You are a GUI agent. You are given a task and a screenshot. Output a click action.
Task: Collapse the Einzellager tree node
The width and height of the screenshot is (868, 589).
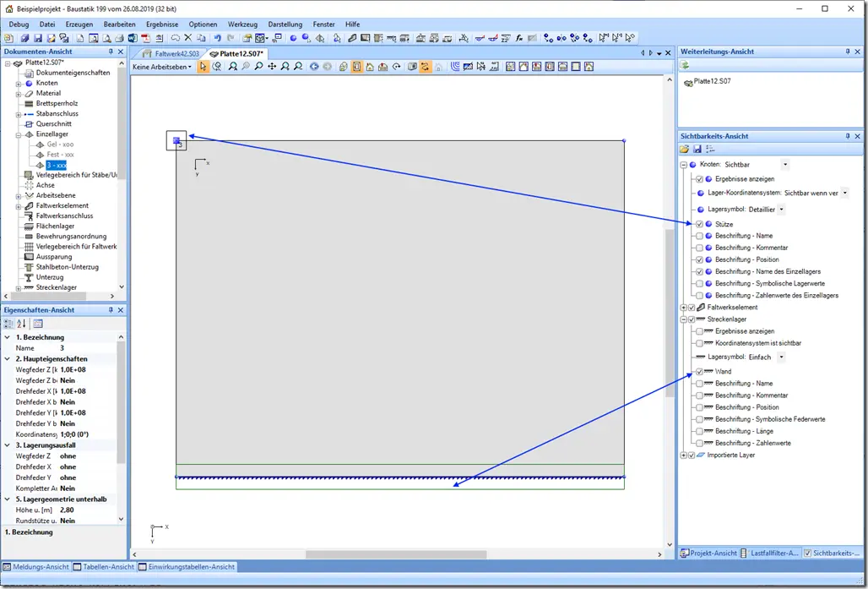pos(19,134)
